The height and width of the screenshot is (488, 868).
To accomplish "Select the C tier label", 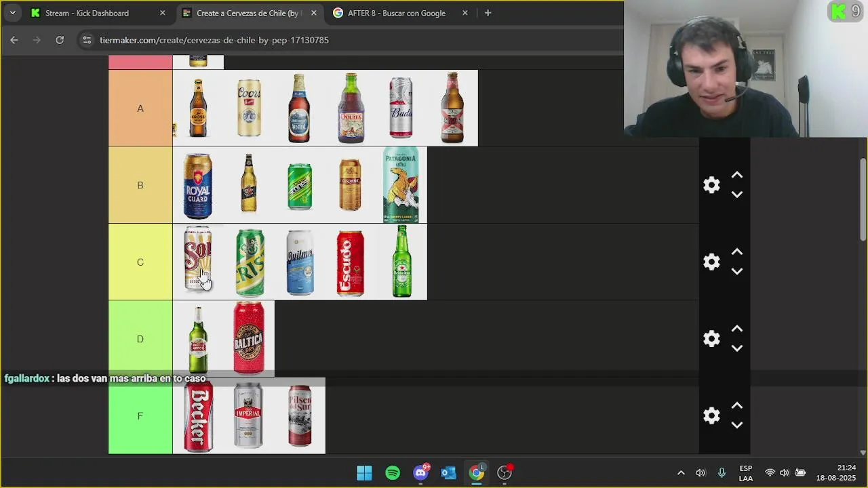I will pos(140,262).
